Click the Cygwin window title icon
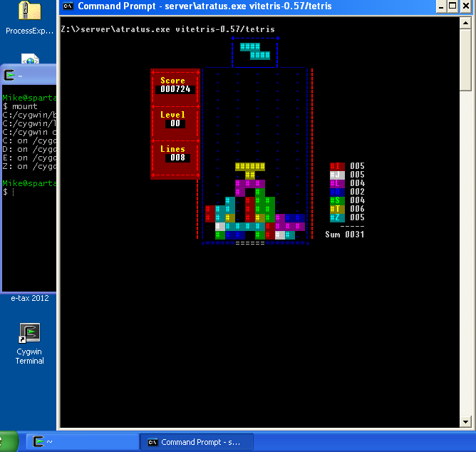The width and height of the screenshot is (476, 452). [9, 75]
